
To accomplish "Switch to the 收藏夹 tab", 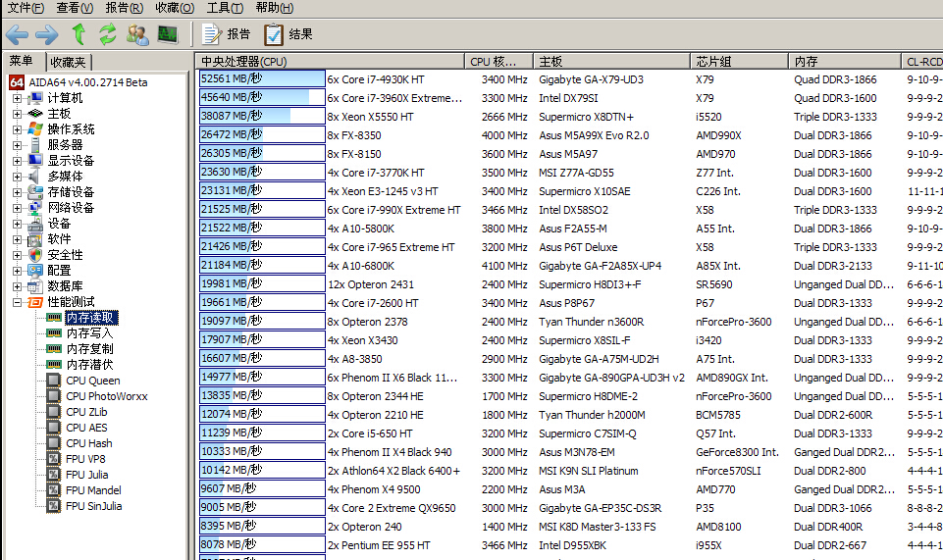I will coord(68,62).
